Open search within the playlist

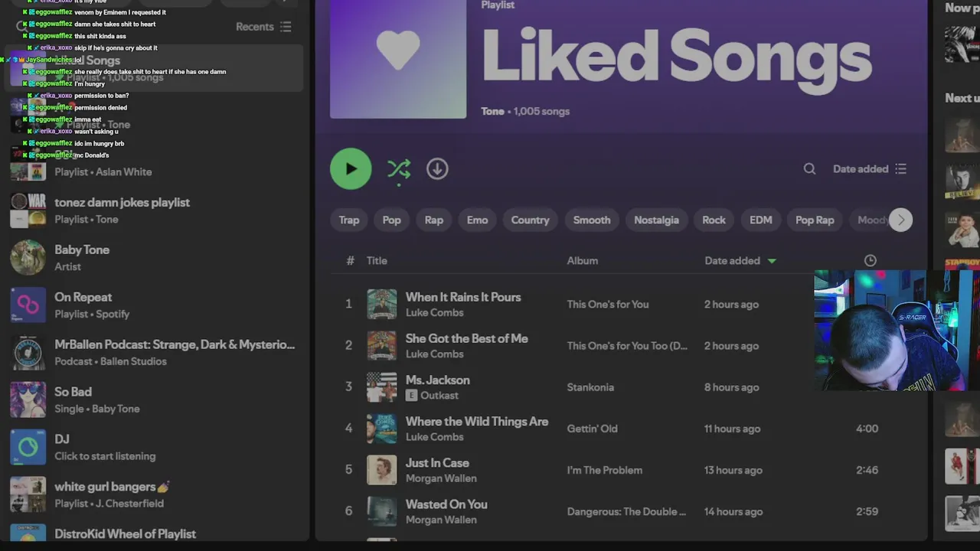tap(809, 169)
